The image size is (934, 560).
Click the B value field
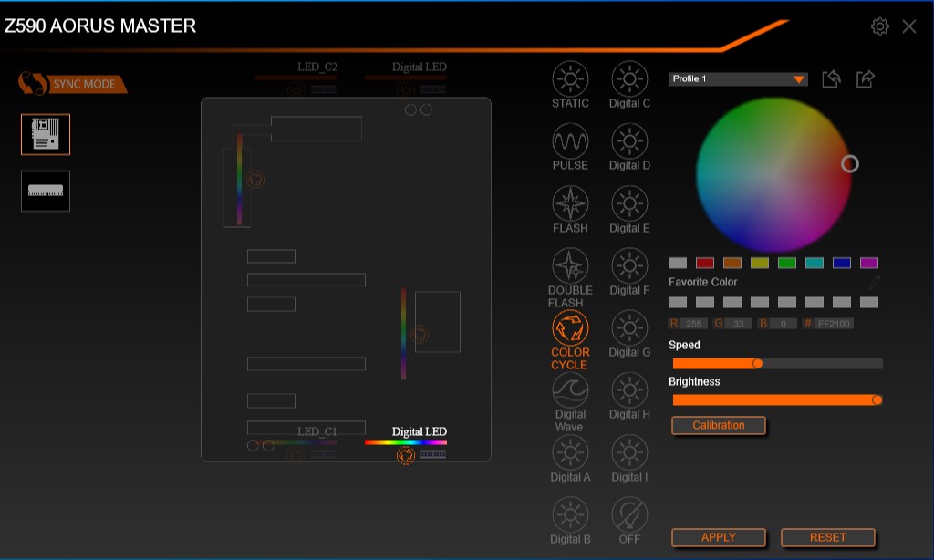click(783, 324)
